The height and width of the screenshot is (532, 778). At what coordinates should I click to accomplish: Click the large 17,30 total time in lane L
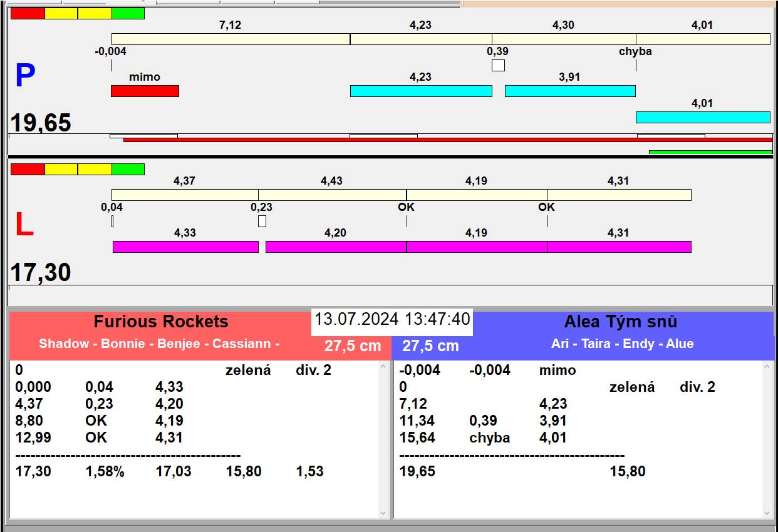tap(41, 273)
